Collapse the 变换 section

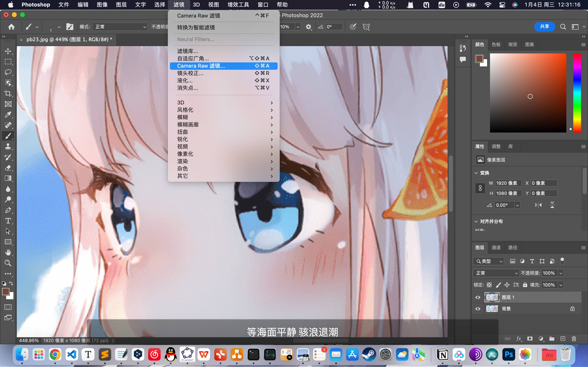point(476,173)
